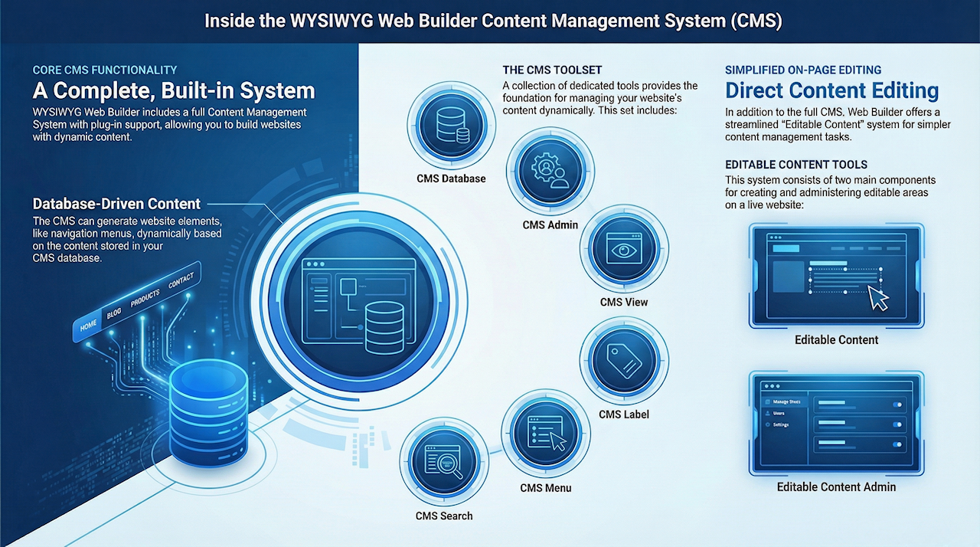The height and width of the screenshot is (547, 980).
Task: Select HOME in the navigation menu
Action: coord(89,326)
